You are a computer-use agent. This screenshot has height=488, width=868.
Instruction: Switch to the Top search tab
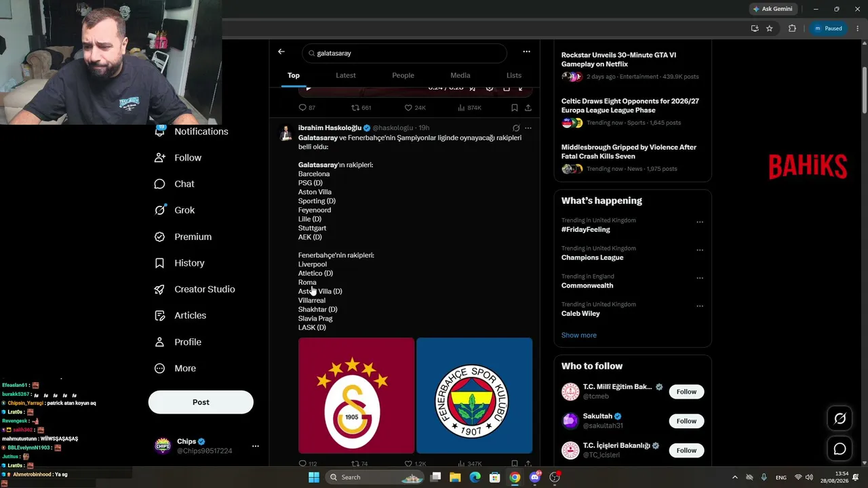[294, 75]
